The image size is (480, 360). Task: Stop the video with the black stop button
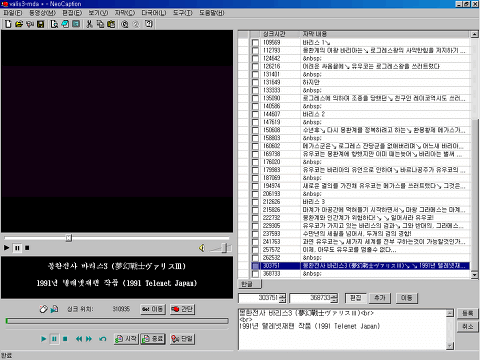(27, 248)
